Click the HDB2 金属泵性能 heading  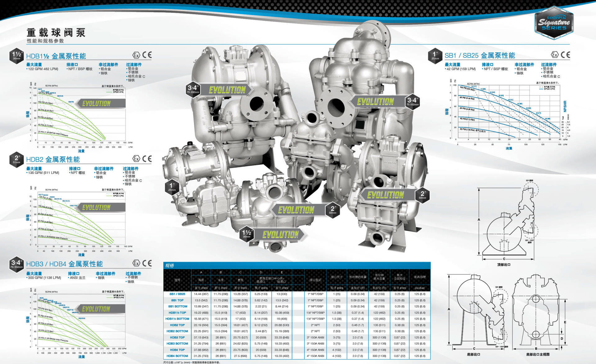click(53, 160)
